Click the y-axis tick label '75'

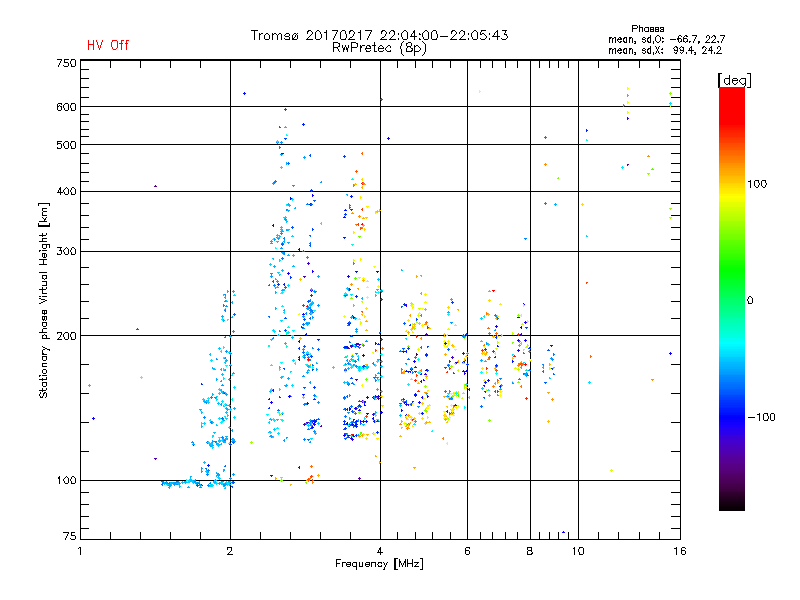[70, 536]
